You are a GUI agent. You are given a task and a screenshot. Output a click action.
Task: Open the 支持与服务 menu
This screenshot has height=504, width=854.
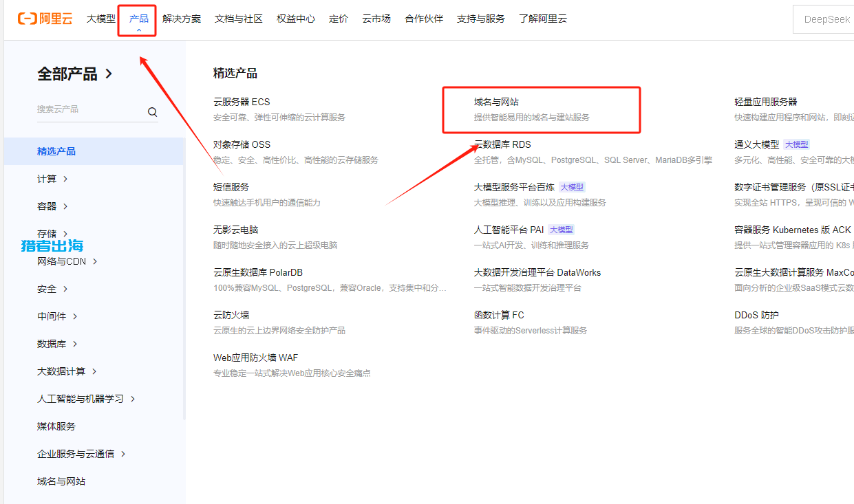pos(481,19)
